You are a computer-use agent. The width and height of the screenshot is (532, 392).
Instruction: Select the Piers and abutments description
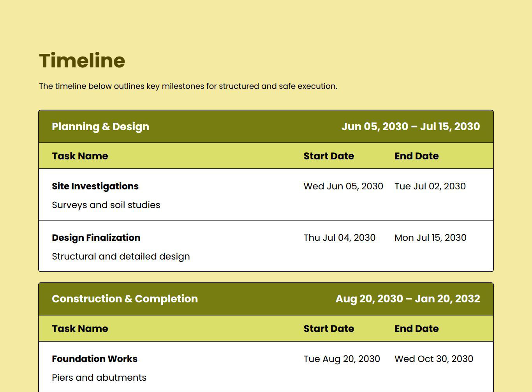pos(99,378)
